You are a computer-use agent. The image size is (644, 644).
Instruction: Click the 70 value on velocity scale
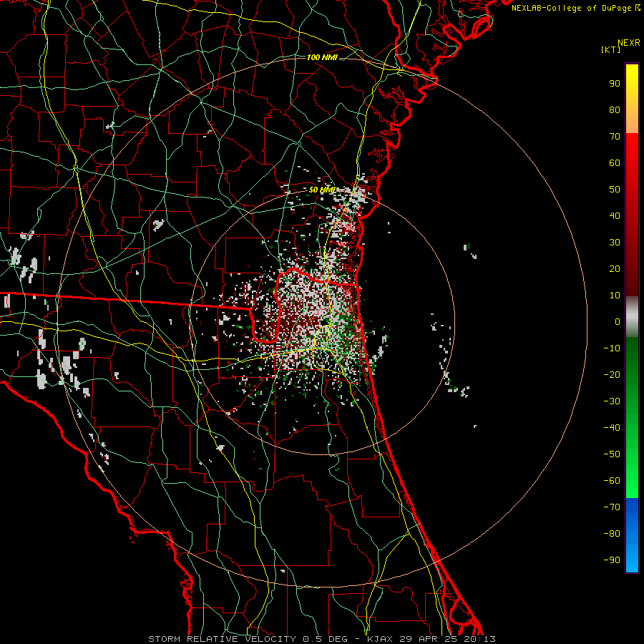pyautogui.click(x=615, y=137)
